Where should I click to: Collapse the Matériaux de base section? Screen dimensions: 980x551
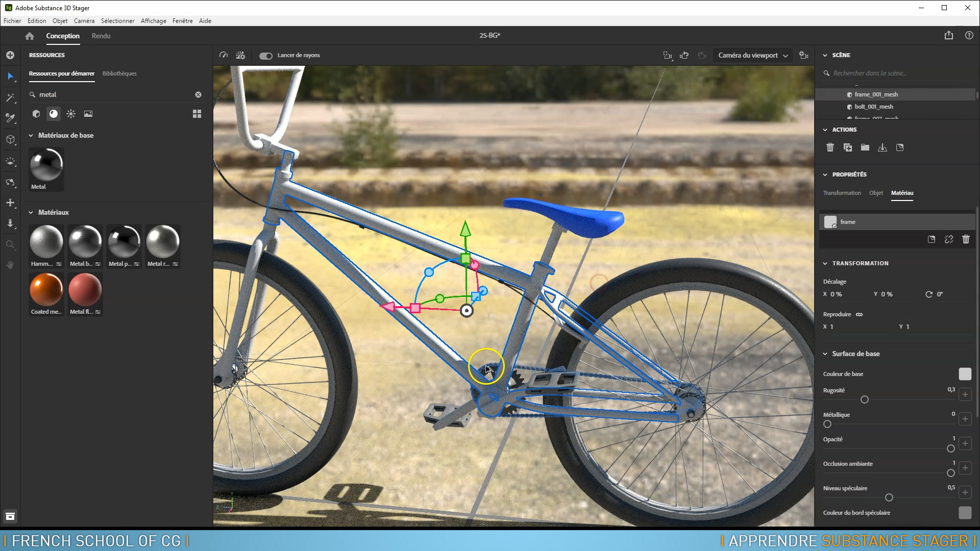[x=31, y=135]
